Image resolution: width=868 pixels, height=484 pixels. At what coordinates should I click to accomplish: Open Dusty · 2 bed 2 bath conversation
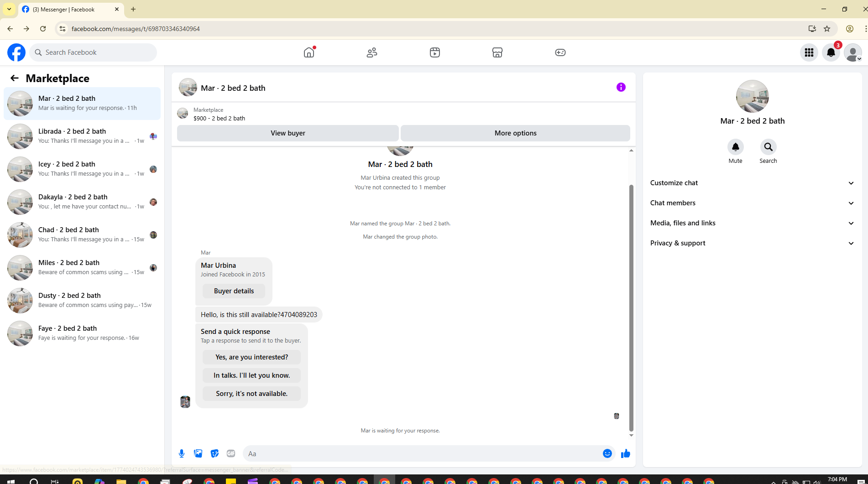click(82, 301)
